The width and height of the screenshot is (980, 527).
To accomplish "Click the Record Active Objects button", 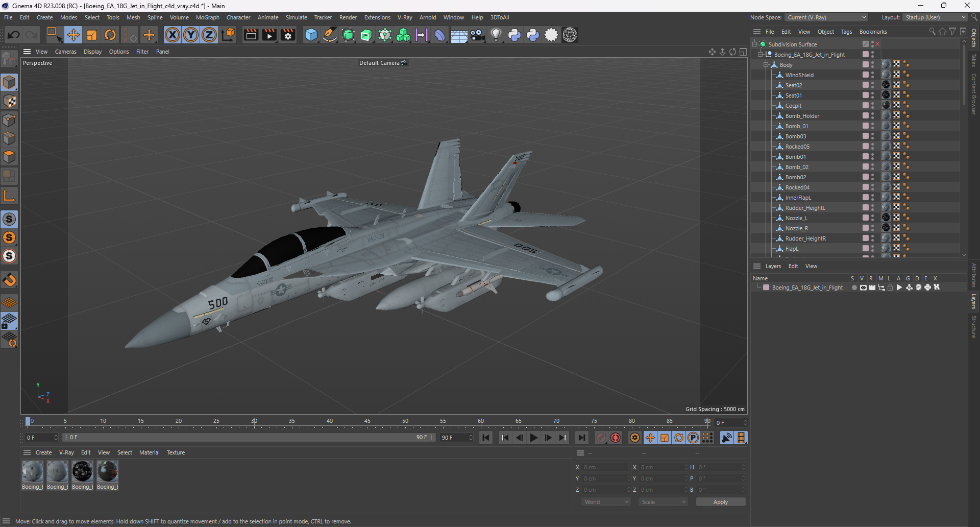I will 602,438.
